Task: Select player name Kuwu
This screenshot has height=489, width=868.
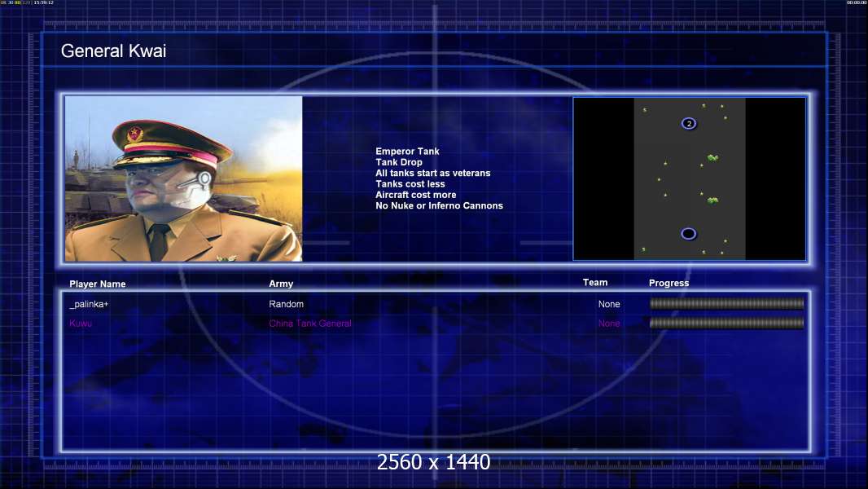Action: [81, 324]
